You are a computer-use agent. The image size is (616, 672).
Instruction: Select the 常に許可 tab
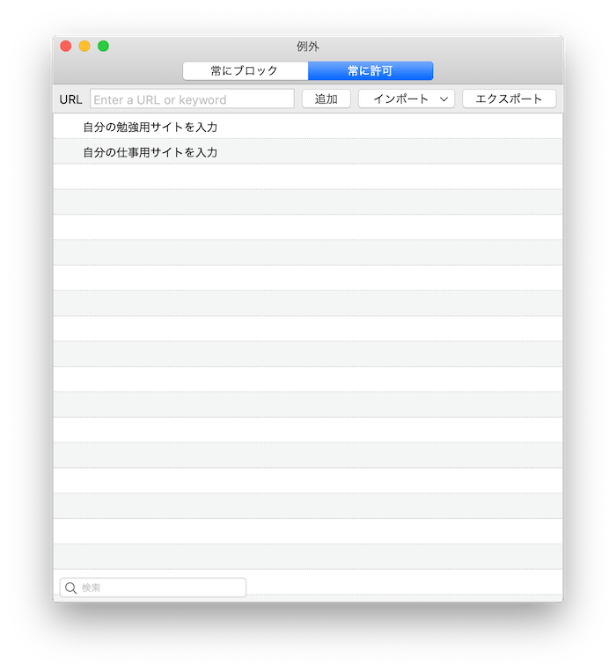(x=370, y=70)
